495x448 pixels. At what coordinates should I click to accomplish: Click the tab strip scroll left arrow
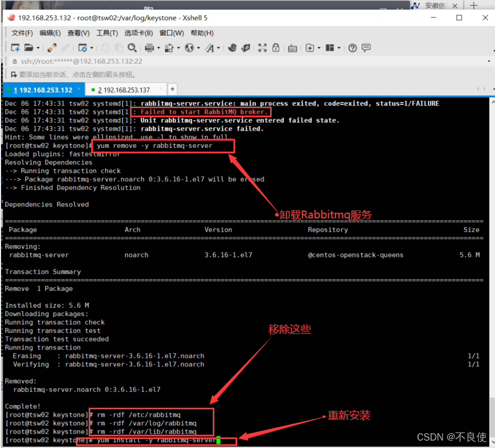click(478, 89)
